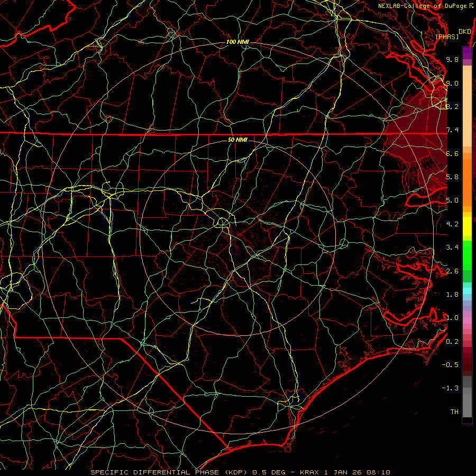Click the 5.8 legend value
The width and height of the screenshot is (476, 476).
coord(452,177)
